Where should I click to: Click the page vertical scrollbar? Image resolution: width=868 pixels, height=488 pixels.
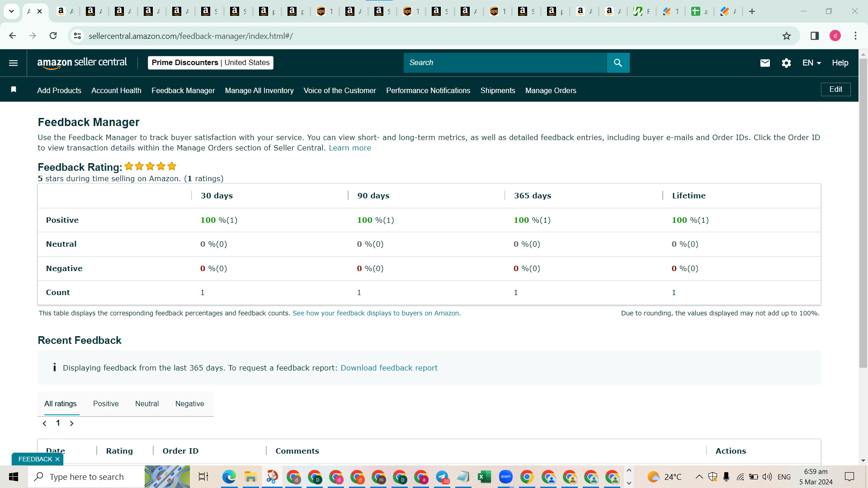[863, 212]
